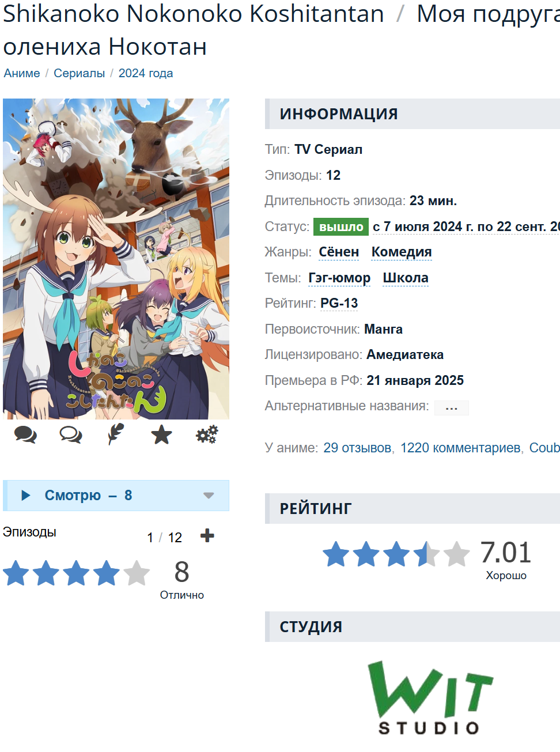Open the 29 отзывов link

[357, 448]
